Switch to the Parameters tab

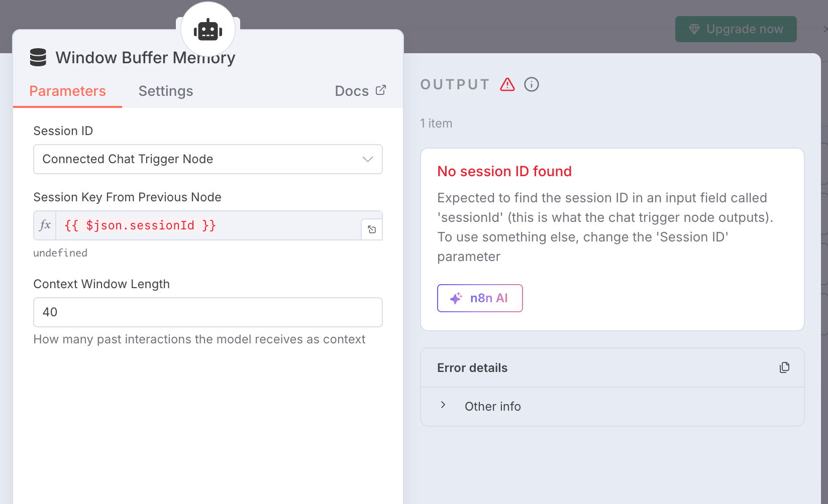coord(67,91)
